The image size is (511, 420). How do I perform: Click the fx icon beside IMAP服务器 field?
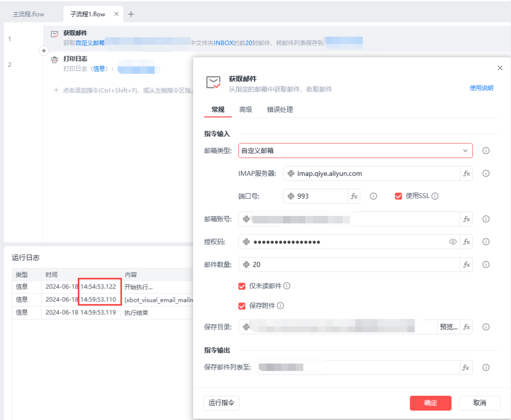[x=466, y=174]
